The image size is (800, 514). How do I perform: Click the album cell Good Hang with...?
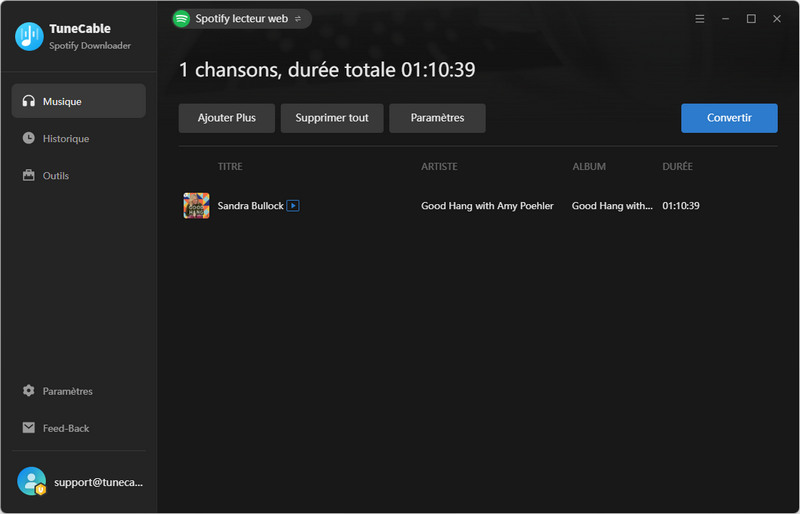(612, 206)
